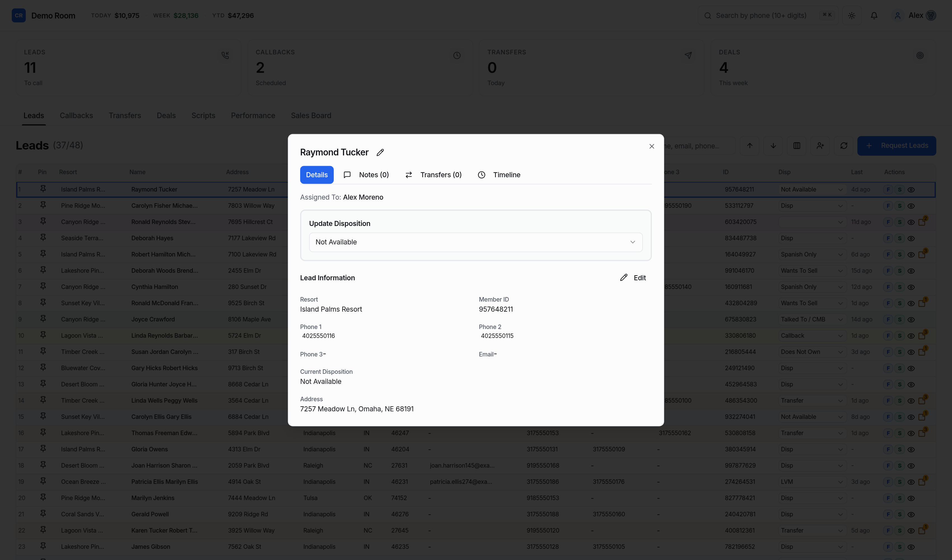Click S button on James Gibson row
This screenshot has height=560, width=952.
[899, 547]
